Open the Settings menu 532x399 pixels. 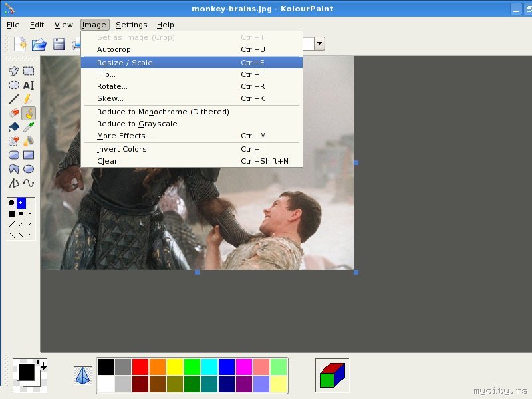pos(131,25)
